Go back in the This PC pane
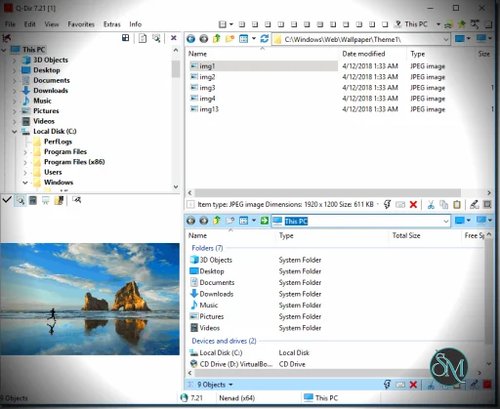Viewport: 500px width, 409px height. tap(191, 220)
